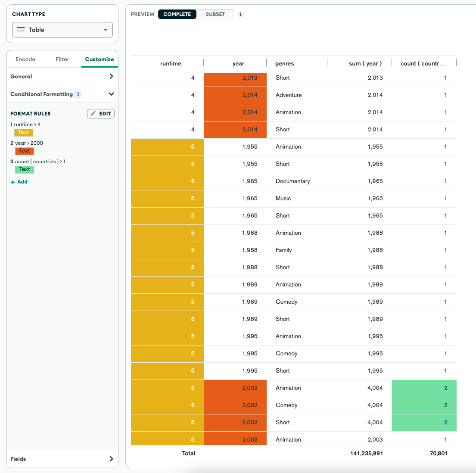Click Add to create format rule
Viewport: 476px width, 473px height.
click(22, 182)
